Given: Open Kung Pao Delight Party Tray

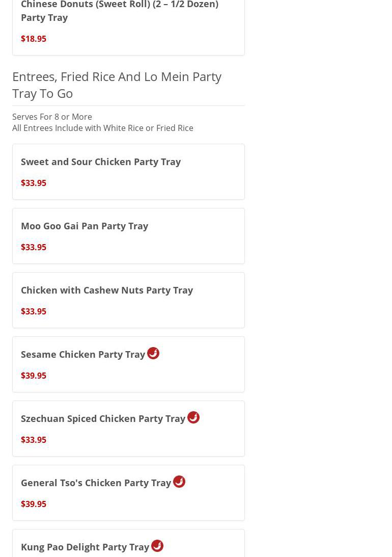Looking at the screenshot, I should [x=85, y=547].
